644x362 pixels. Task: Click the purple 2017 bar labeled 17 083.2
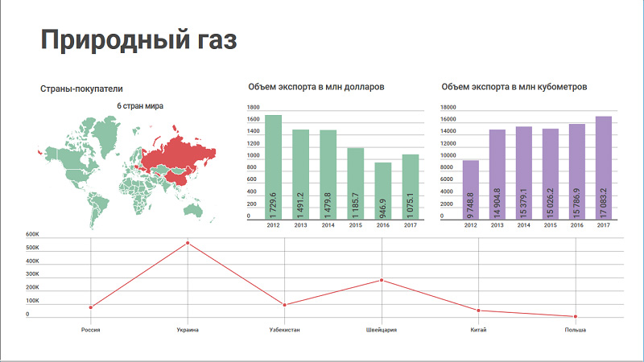click(603, 168)
